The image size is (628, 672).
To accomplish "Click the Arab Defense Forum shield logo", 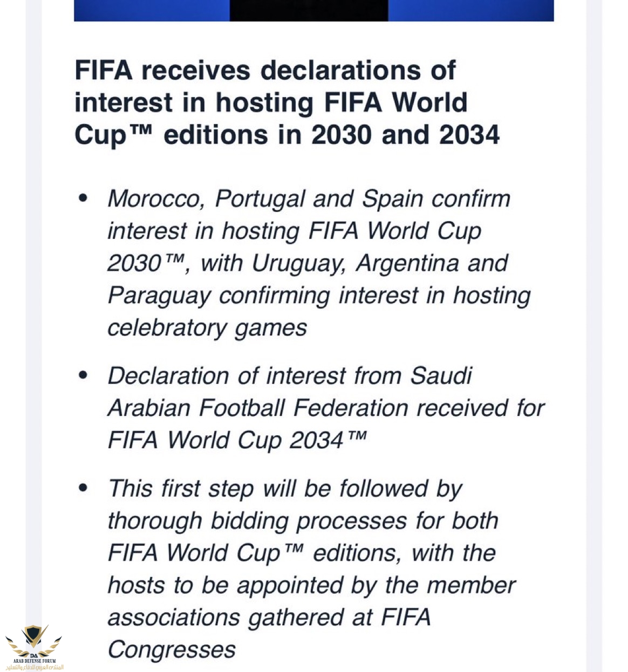I will 33,641.
